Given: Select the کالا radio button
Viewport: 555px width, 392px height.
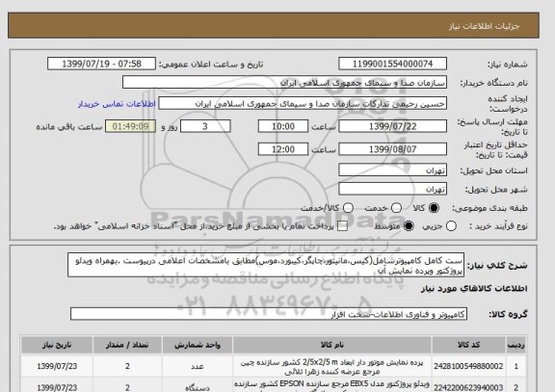Looking at the screenshot, I should pos(434,208).
